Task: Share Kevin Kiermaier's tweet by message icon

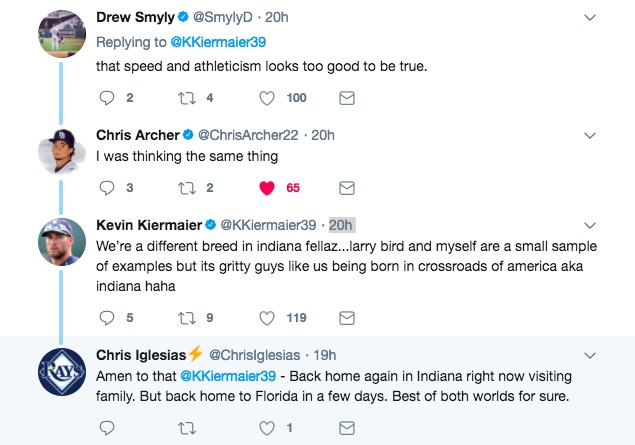Action: 346,318
